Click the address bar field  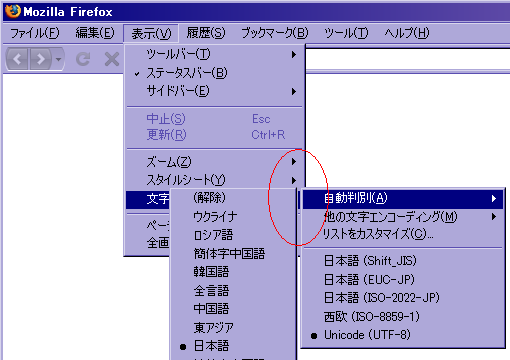408,59
